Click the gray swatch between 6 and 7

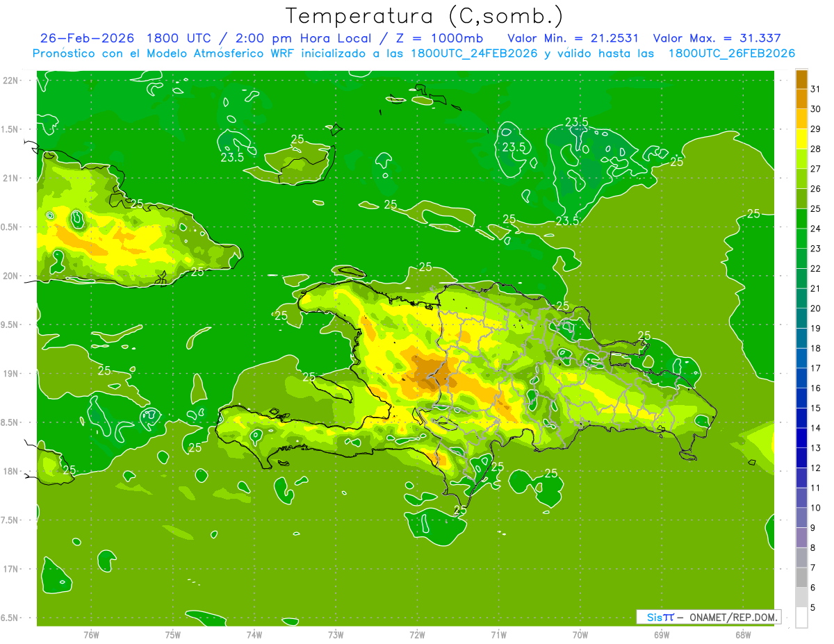[x=801, y=578]
